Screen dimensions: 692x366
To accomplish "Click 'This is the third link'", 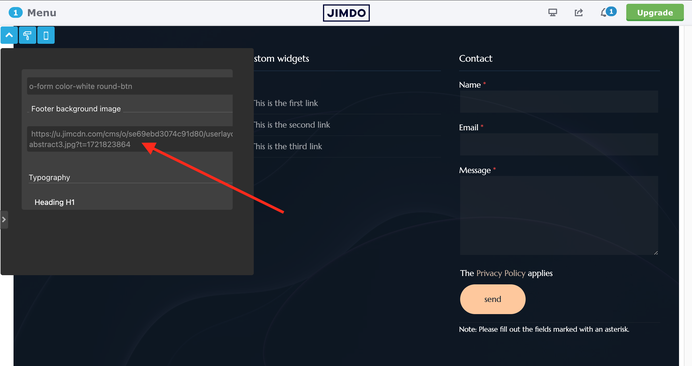I will point(287,146).
